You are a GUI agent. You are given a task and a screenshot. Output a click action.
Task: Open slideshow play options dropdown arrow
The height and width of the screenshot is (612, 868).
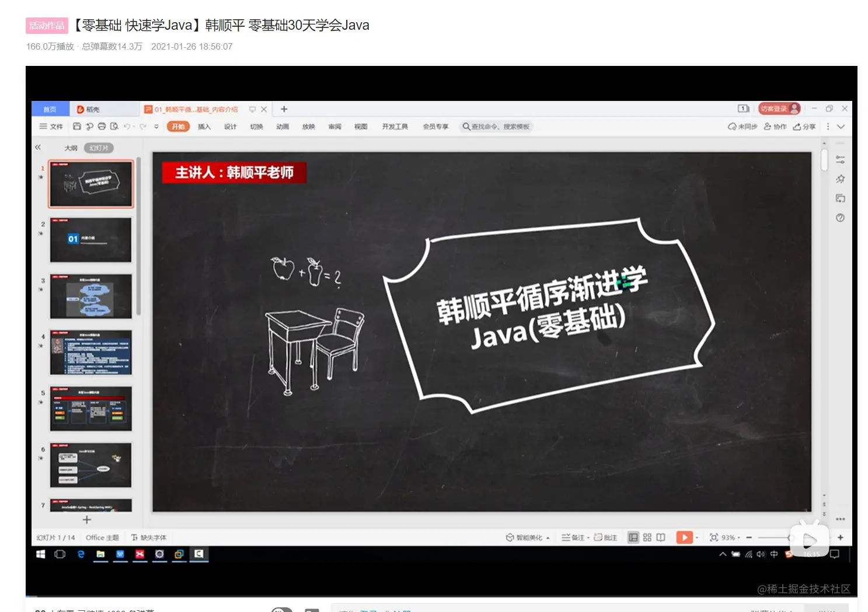697,537
